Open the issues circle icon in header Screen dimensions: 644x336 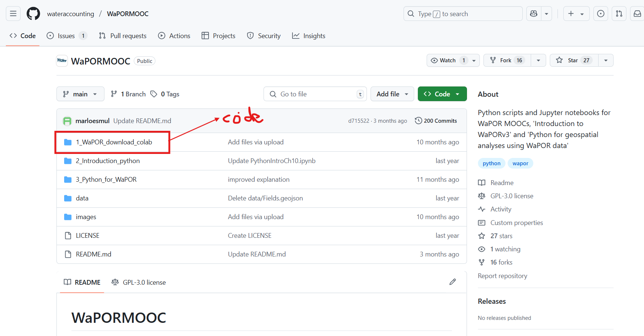(601, 14)
